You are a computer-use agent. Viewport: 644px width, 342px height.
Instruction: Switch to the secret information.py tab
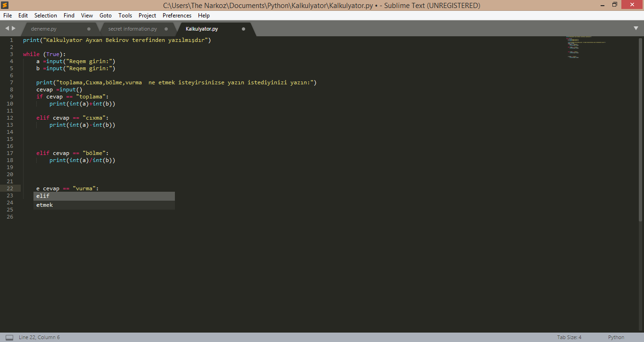tap(132, 29)
